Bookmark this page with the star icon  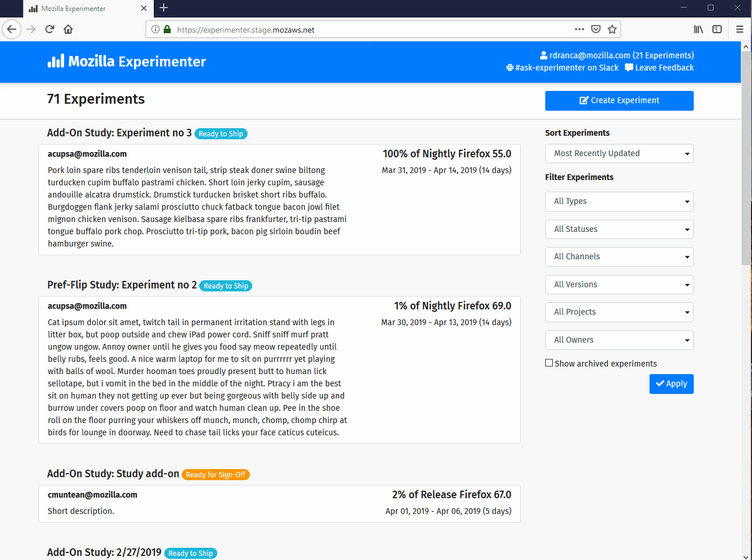click(x=612, y=29)
